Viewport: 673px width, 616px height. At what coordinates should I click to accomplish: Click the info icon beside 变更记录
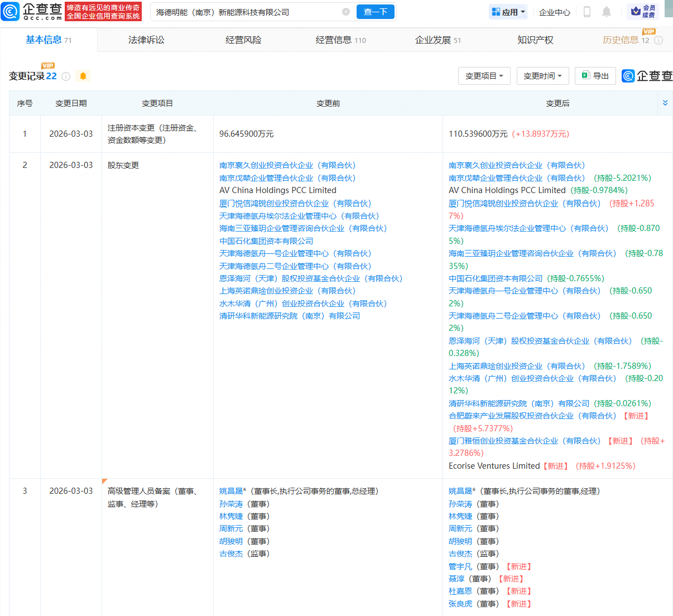click(65, 76)
